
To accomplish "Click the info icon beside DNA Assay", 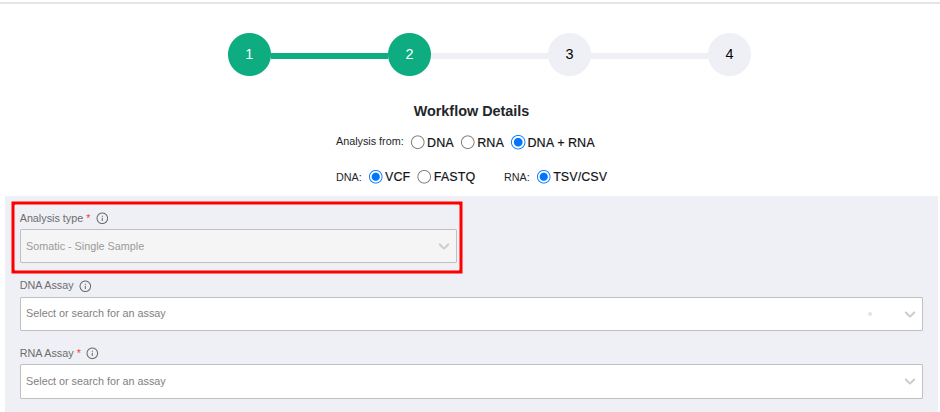I will tap(85, 286).
